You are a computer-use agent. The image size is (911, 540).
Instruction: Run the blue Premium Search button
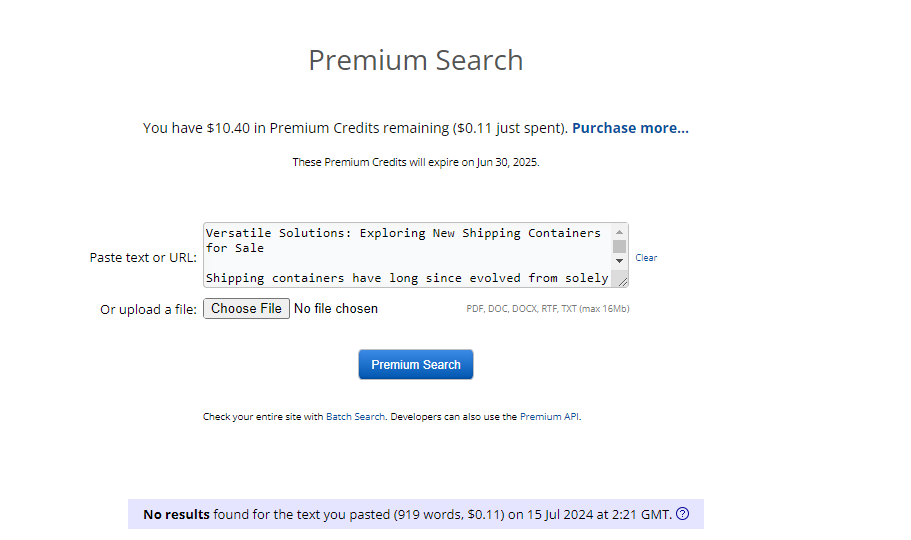tap(416, 364)
